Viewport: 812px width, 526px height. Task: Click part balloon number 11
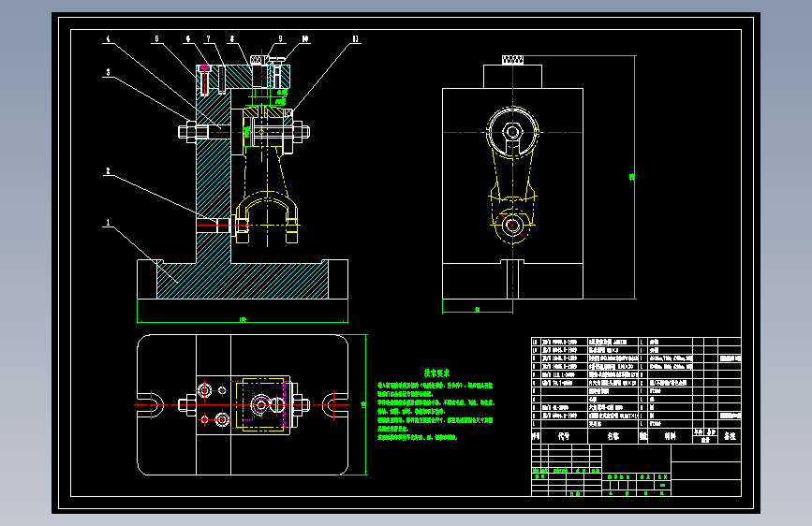[x=356, y=39]
